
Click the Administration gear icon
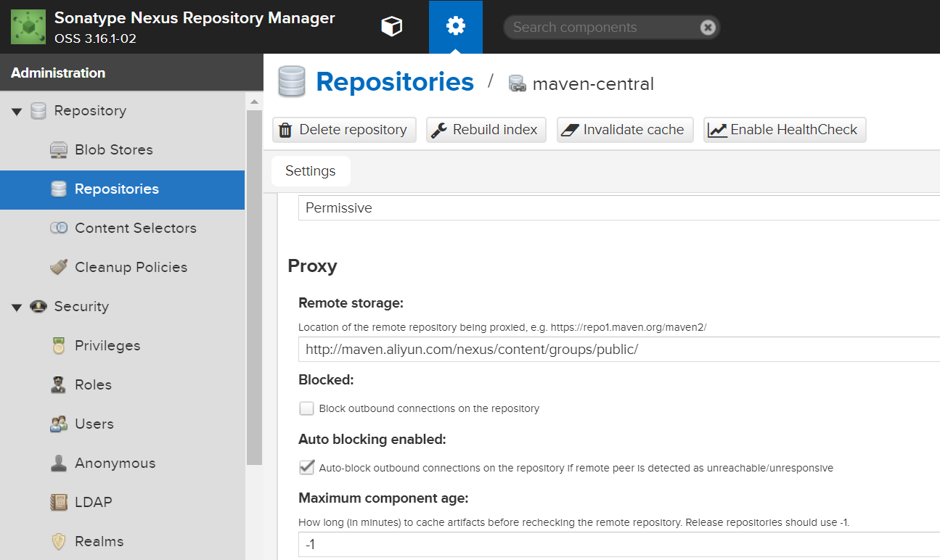click(x=455, y=27)
